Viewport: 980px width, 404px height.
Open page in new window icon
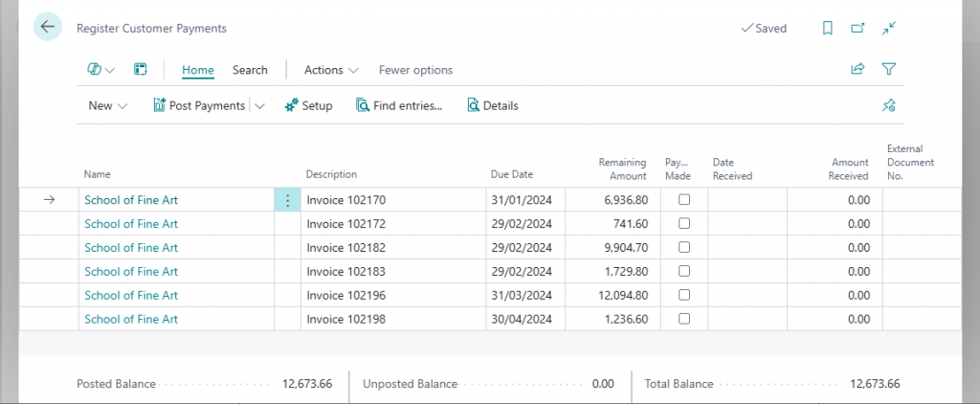(858, 29)
